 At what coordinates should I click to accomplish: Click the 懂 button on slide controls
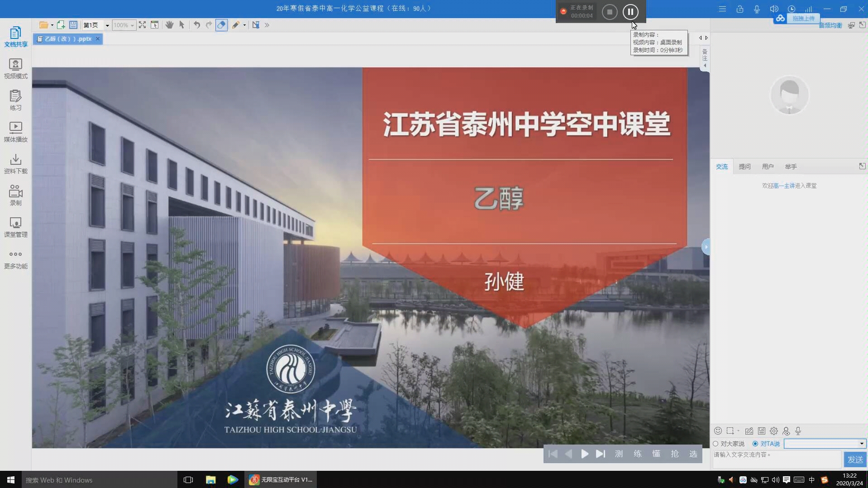[x=656, y=454]
